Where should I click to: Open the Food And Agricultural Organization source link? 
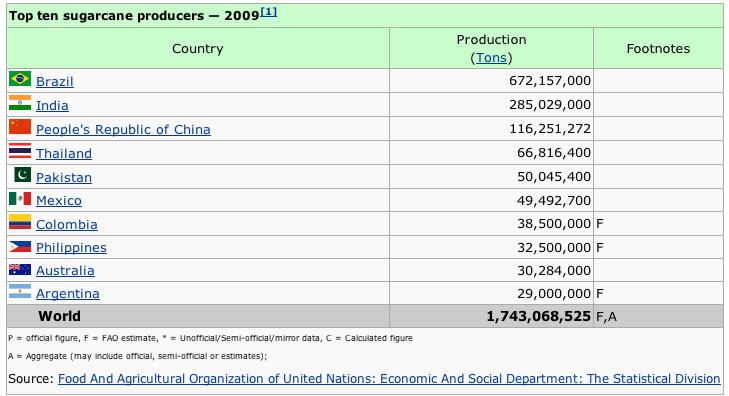[x=389, y=378]
